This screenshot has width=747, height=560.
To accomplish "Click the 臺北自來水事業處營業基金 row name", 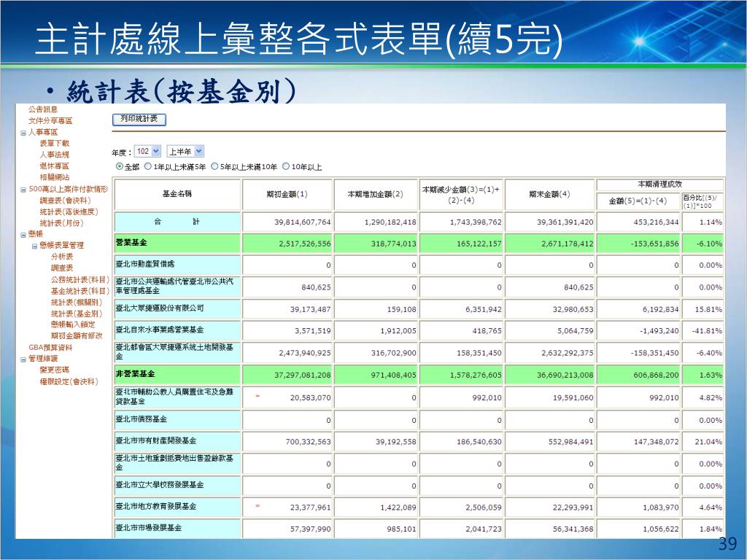I will pyautogui.click(x=160, y=330).
